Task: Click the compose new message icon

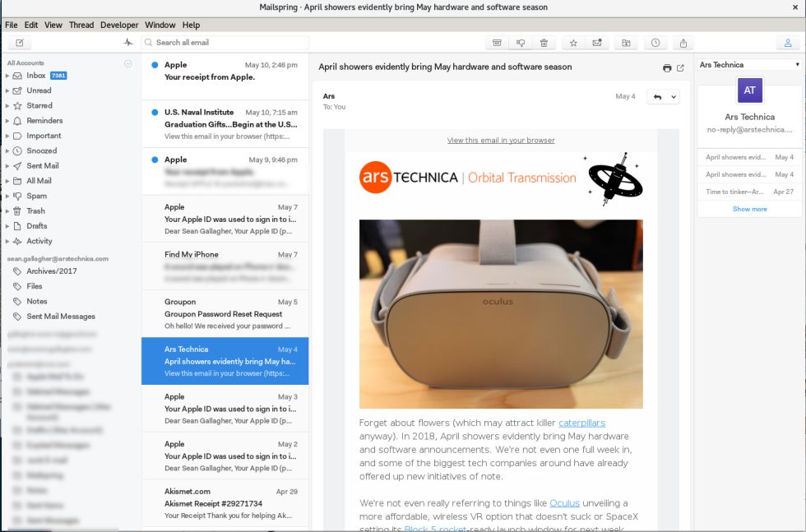Action: pyautogui.click(x=20, y=43)
